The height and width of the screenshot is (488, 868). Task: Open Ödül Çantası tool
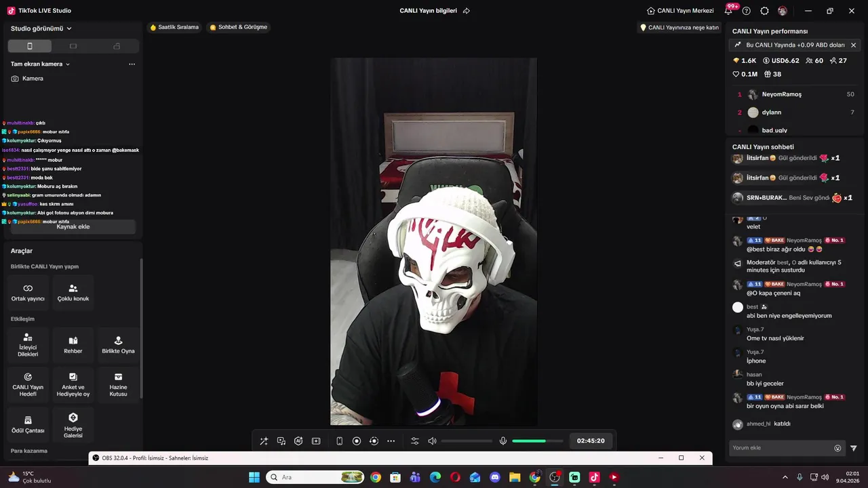28,425
